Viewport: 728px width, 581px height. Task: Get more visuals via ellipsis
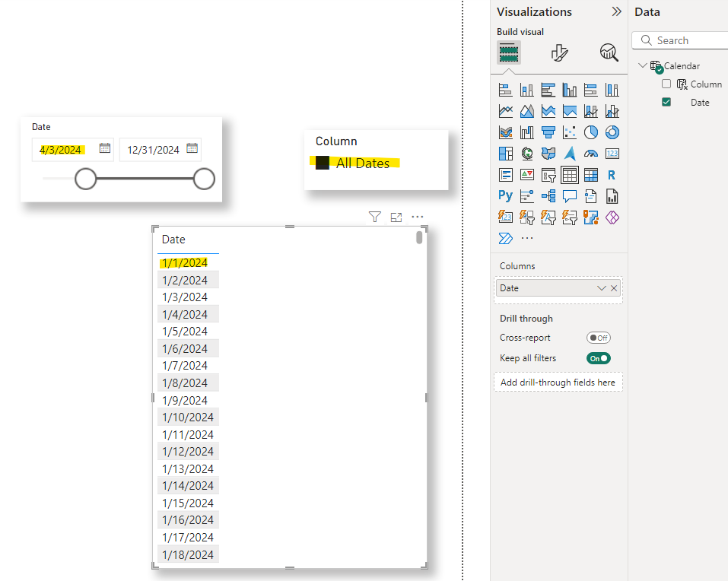[527, 238]
